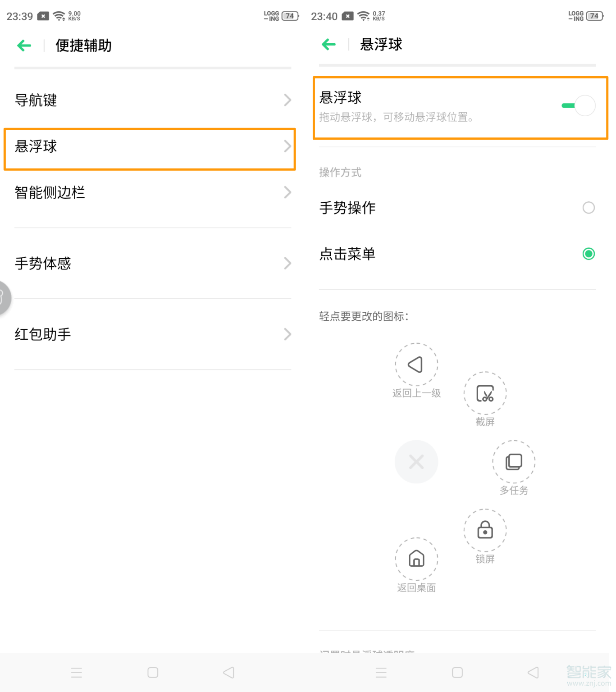Select the 截屏 screenshot scissors icon
The height and width of the screenshot is (692, 616).
pyautogui.click(x=485, y=393)
